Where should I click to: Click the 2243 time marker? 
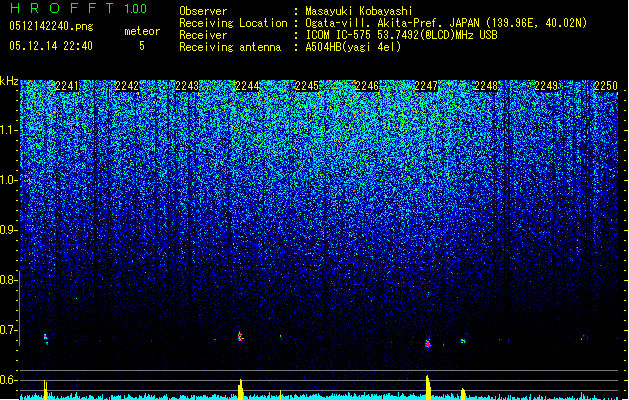187,86
